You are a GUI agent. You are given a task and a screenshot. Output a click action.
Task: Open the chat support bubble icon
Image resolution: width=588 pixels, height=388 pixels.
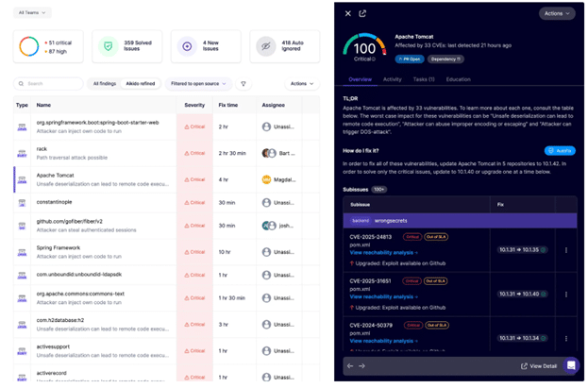(570, 365)
